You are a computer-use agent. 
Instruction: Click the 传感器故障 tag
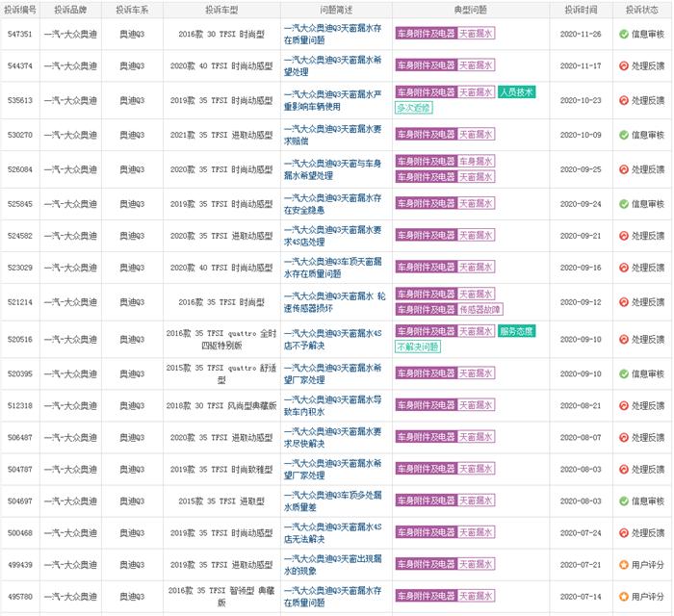pyautogui.click(x=480, y=309)
